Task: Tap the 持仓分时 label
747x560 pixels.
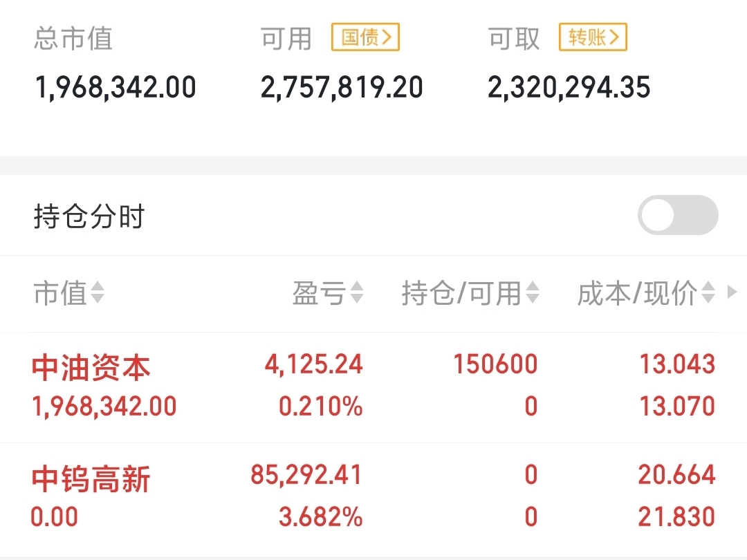Action: (x=89, y=216)
